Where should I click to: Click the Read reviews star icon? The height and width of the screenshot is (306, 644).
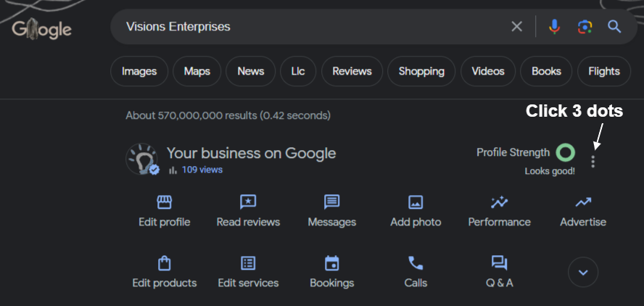click(248, 202)
